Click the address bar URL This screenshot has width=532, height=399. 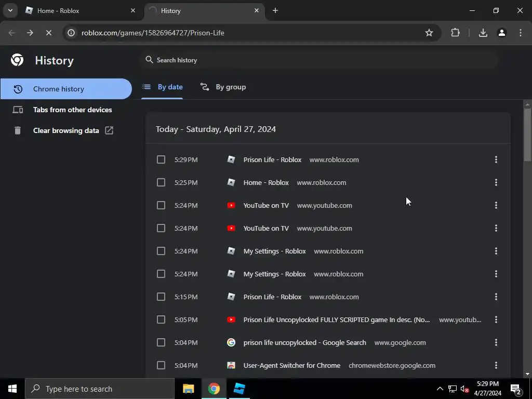click(153, 33)
